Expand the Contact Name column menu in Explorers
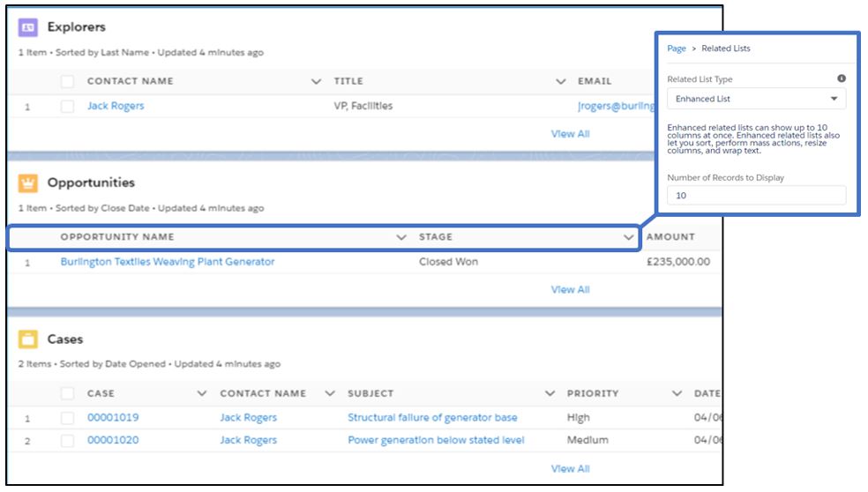 pyautogui.click(x=316, y=81)
